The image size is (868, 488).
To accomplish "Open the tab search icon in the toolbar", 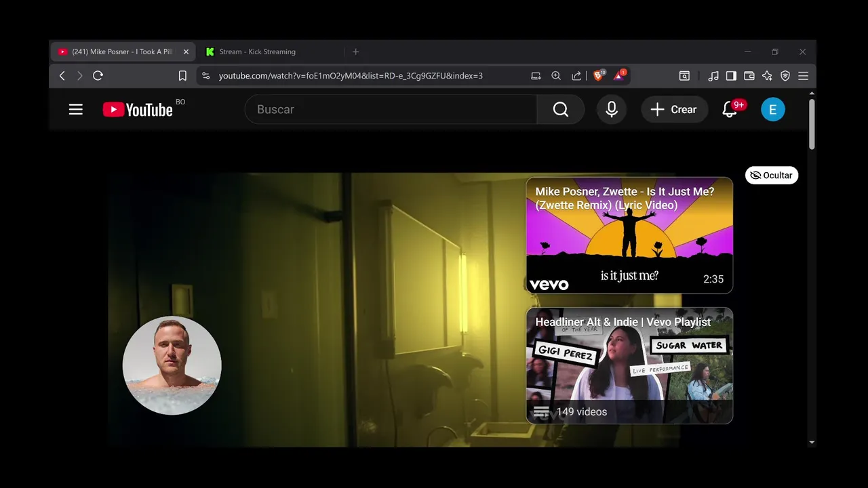I will coord(684,76).
